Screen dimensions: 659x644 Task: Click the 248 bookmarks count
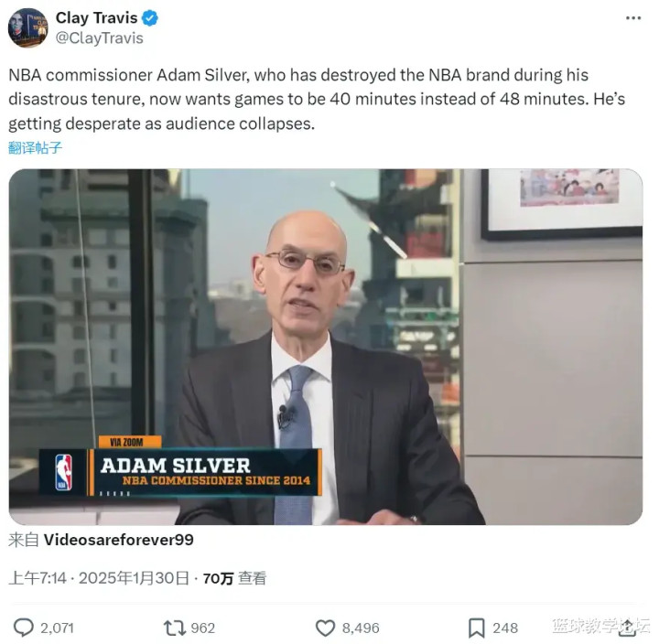505,628
